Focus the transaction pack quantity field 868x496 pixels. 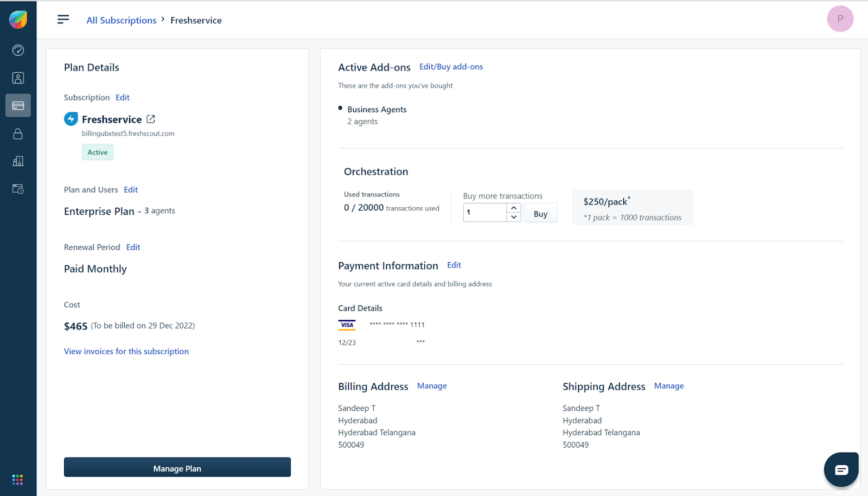[x=486, y=213]
